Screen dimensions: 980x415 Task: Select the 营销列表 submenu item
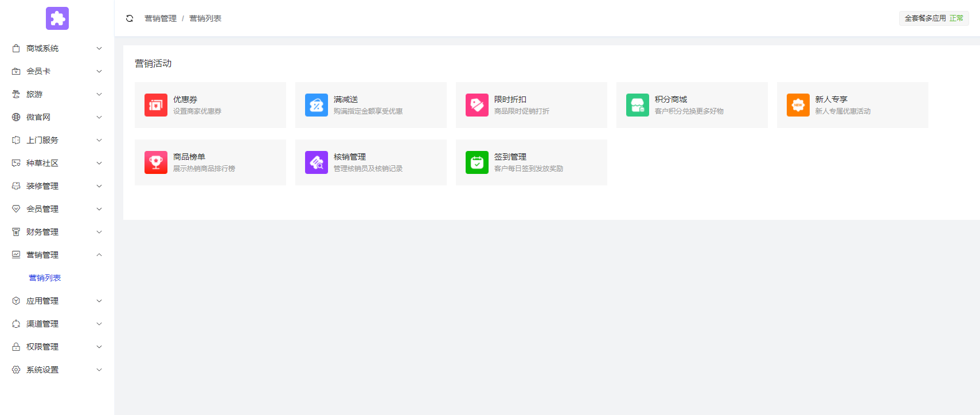click(45, 278)
